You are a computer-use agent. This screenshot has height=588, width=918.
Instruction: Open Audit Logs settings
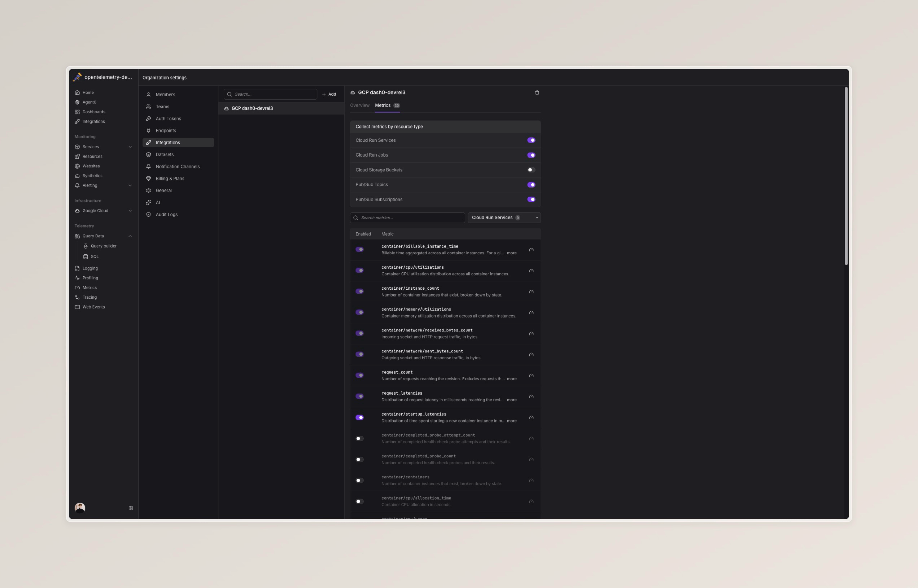pyautogui.click(x=178, y=215)
